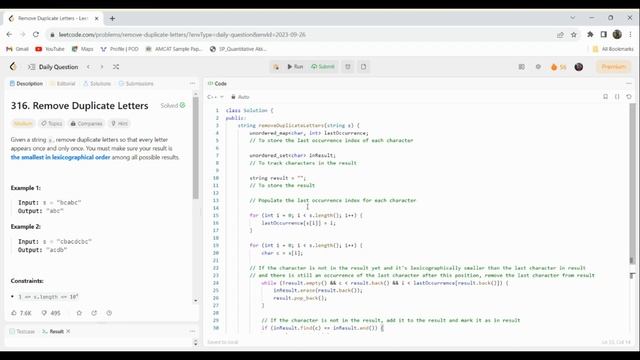Format code with braces icon

coord(617,97)
